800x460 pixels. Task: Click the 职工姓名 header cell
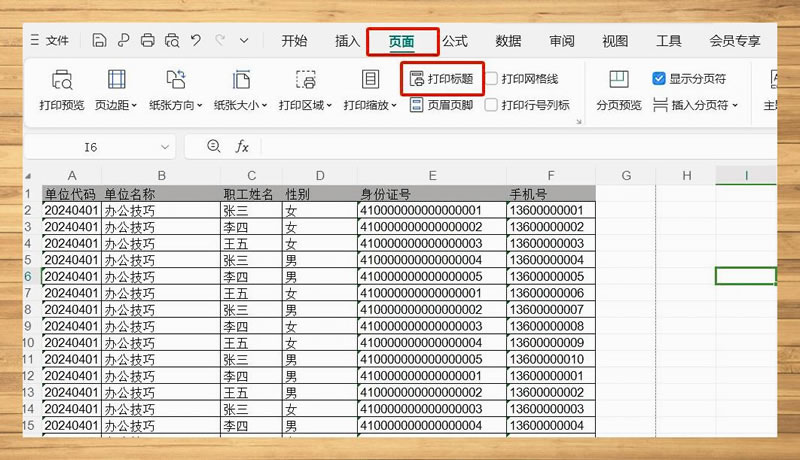(x=252, y=194)
